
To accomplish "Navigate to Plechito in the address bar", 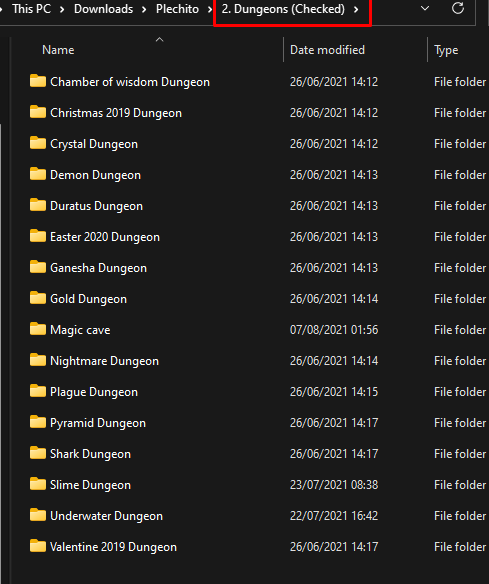I will [177, 9].
